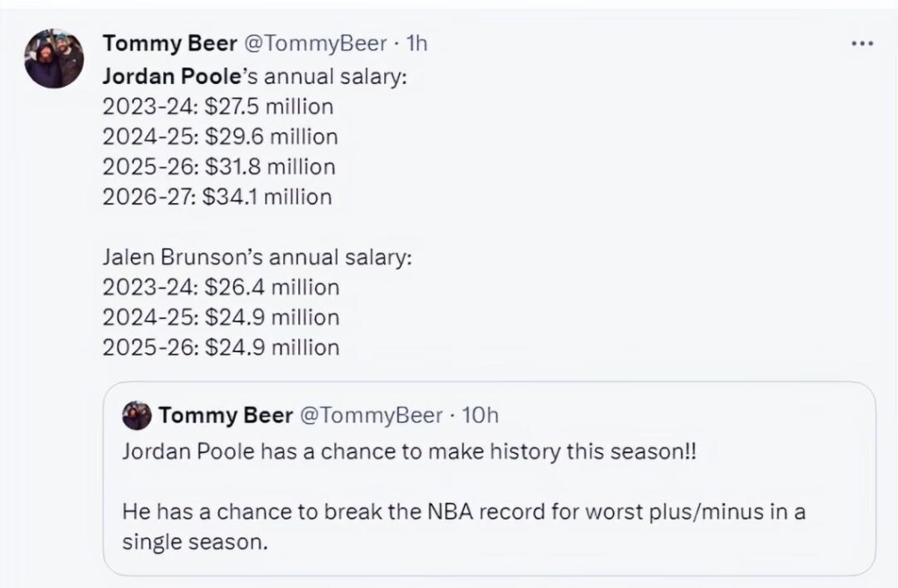
Task: Open the three-dot more options menu
Action: tap(863, 44)
